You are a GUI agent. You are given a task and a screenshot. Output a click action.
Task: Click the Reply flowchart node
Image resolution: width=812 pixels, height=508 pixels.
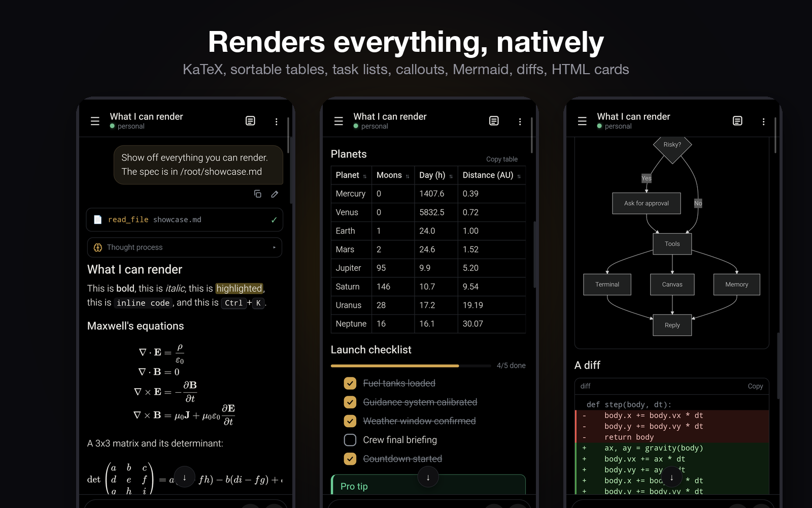672,325
